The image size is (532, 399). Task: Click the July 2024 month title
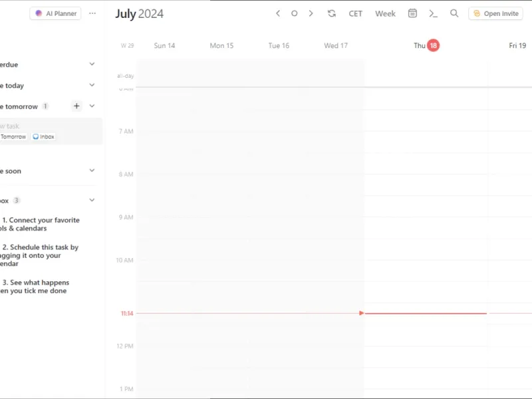pyautogui.click(x=139, y=14)
